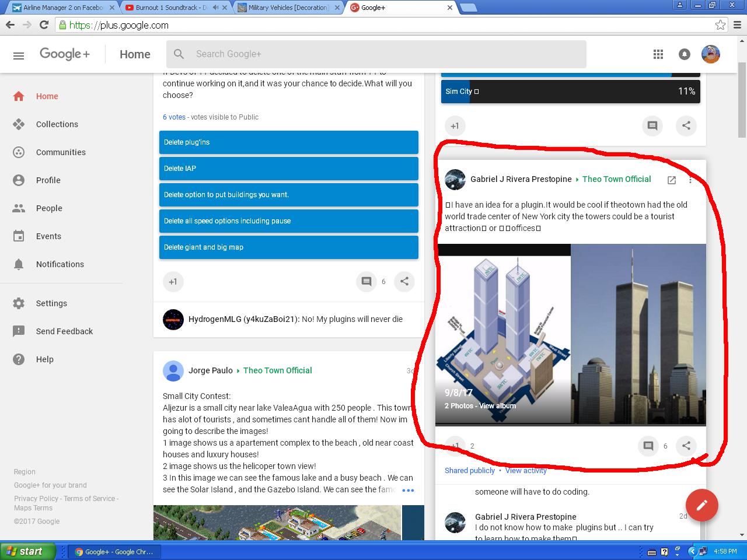The width and height of the screenshot is (747, 560).
Task: Open the notifications bell in header
Action: [685, 54]
